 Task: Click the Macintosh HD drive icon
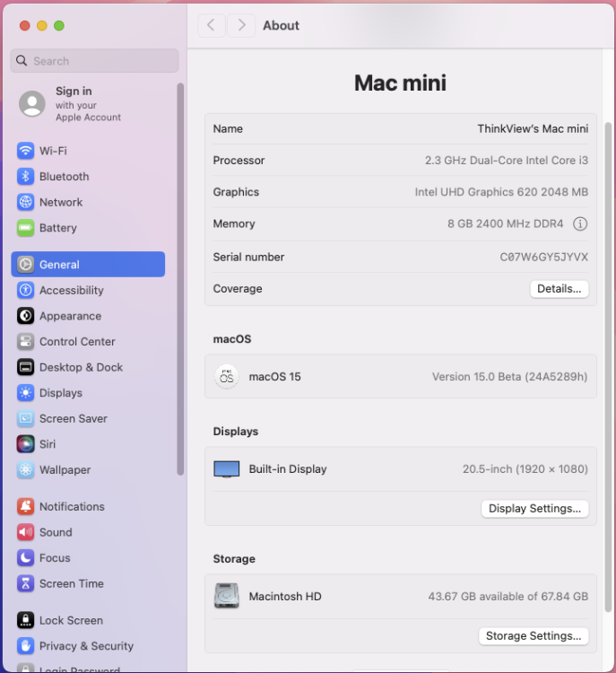click(x=227, y=596)
